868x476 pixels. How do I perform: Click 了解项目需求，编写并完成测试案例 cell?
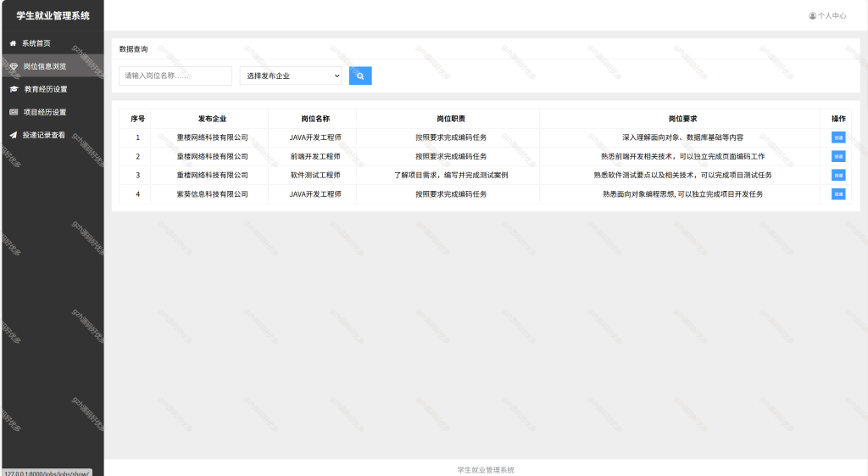point(451,175)
